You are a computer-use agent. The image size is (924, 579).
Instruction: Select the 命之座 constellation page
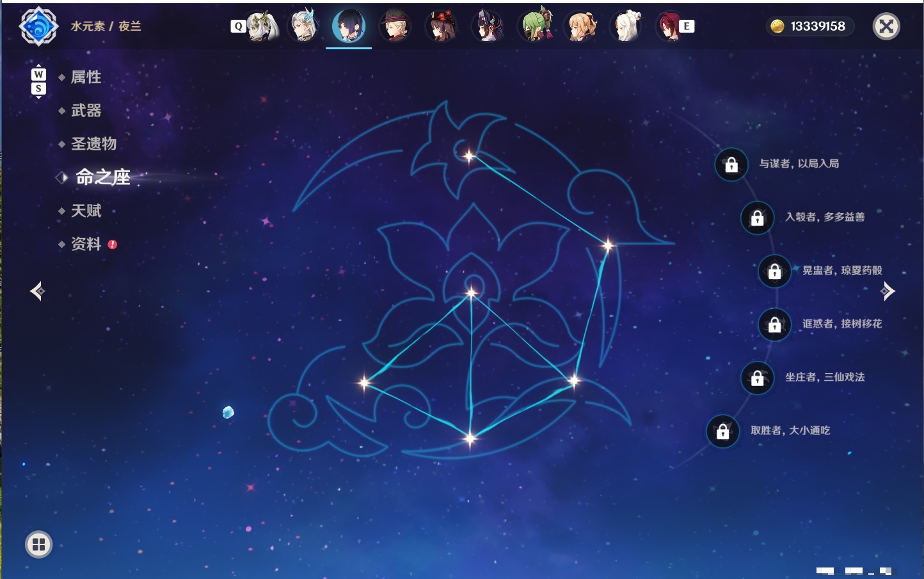click(102, 177)
